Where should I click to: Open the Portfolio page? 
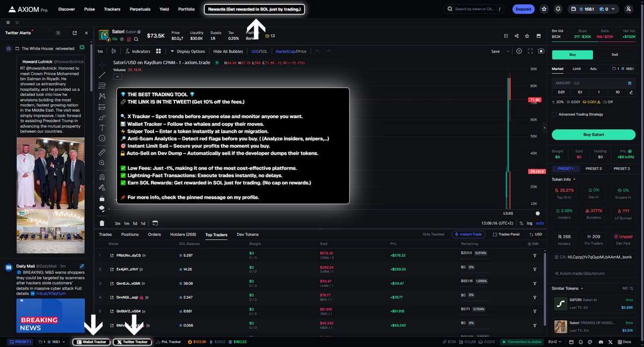click(x=186, y=9)
